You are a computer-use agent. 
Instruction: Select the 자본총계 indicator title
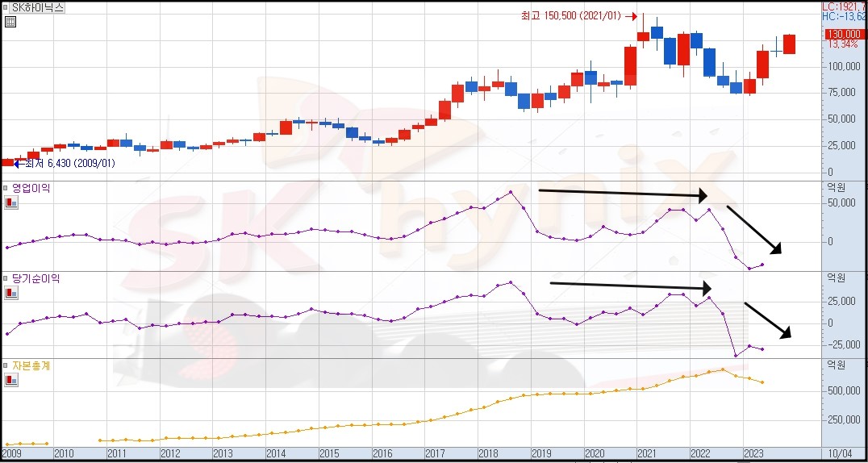point(31,366)
